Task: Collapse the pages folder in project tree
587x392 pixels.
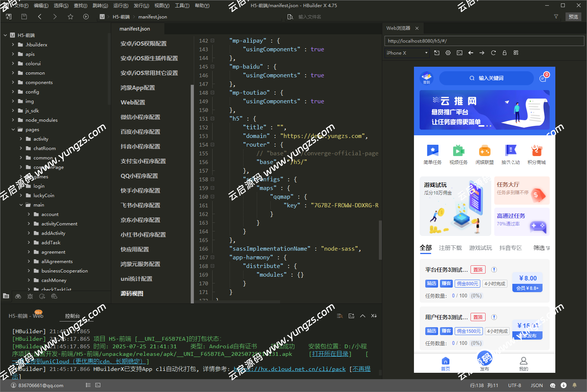Action: 13,129
